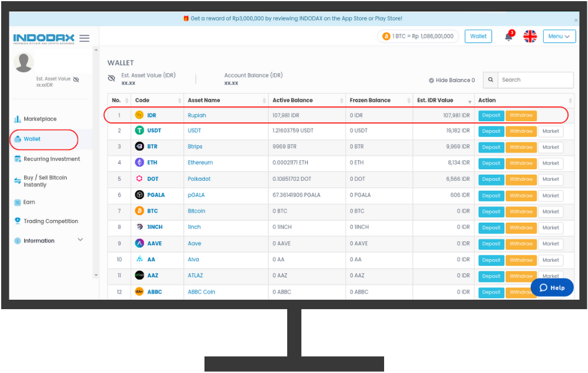
Task: Open the notification bell
Action: tap(509, 37)
